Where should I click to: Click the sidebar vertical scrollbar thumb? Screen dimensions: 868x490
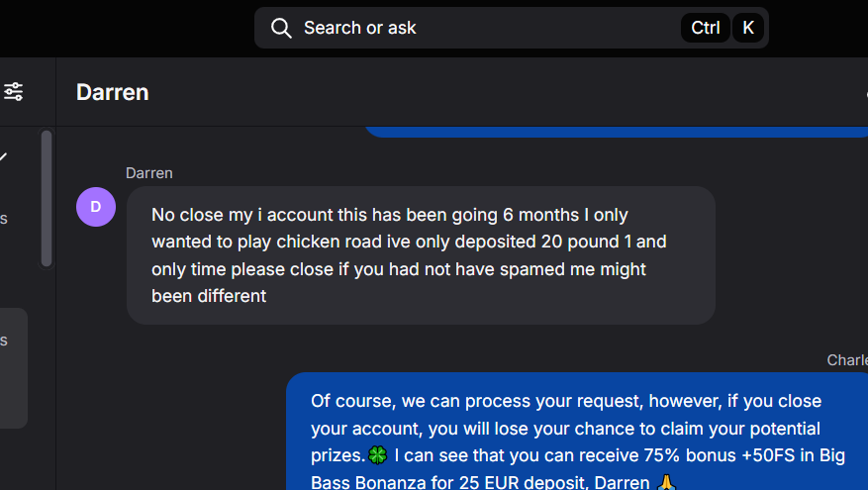pyautogui.click(x=47, y=198)
